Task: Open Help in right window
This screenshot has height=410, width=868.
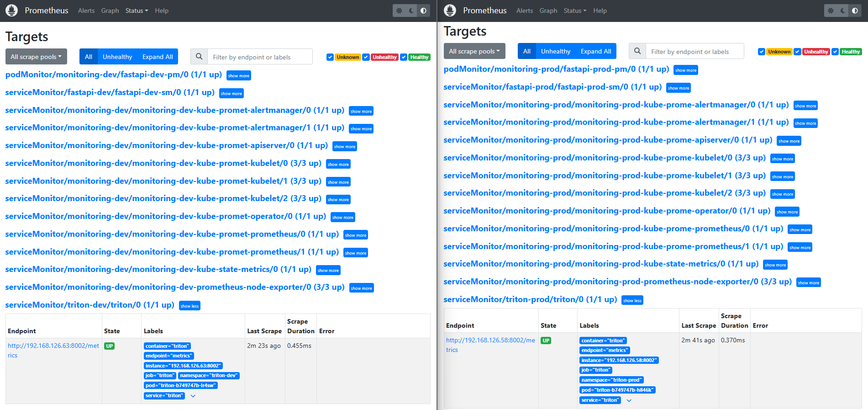Action: coord(600,11)
